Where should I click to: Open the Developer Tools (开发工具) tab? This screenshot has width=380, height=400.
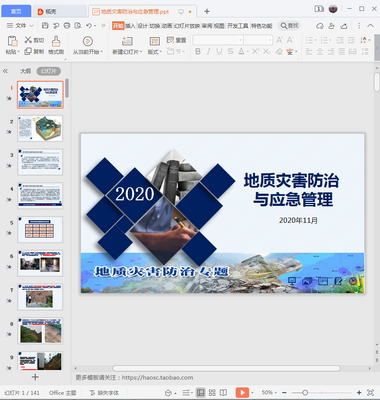click(x=238, y=26)
